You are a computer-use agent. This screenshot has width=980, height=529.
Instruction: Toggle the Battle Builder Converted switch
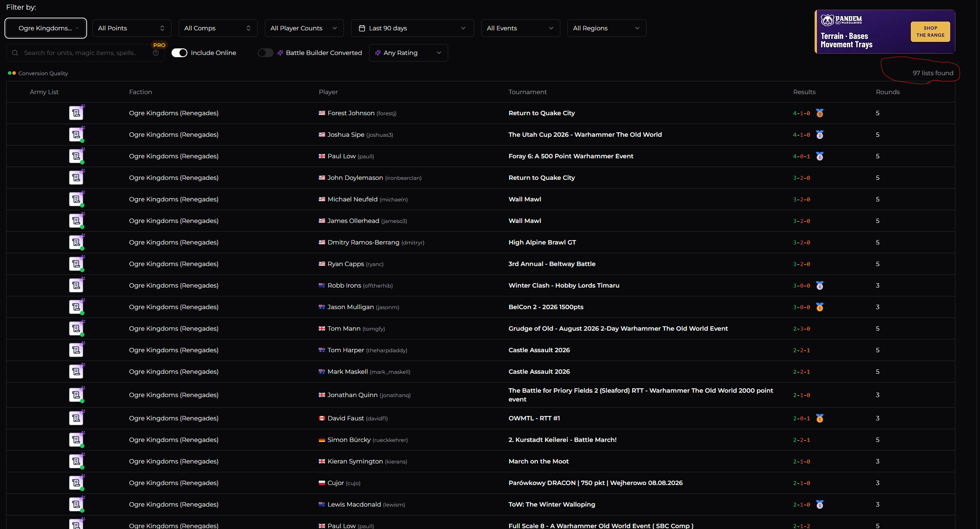[x=266, y=53]
